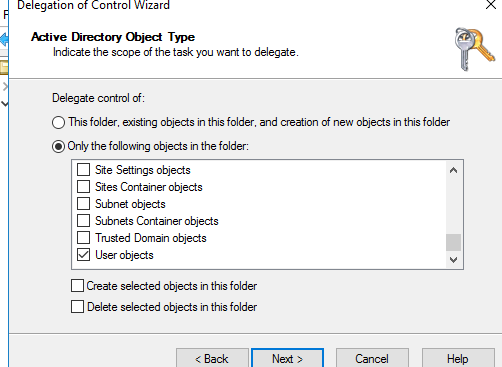
Task: Collapse the tree chevron in background window
Action: 4,104
